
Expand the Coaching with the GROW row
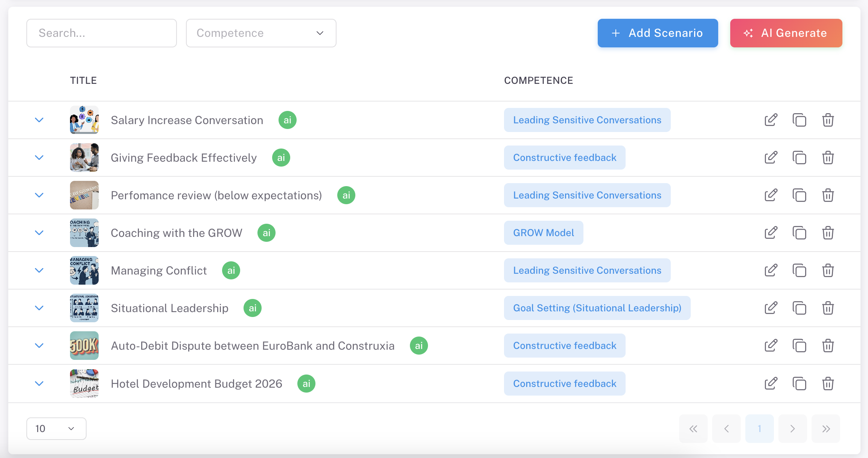(39, 233)
